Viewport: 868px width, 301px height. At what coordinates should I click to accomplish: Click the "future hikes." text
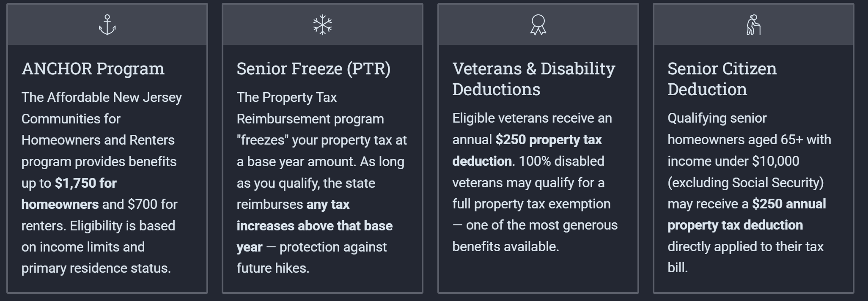(x=273, y=268)
